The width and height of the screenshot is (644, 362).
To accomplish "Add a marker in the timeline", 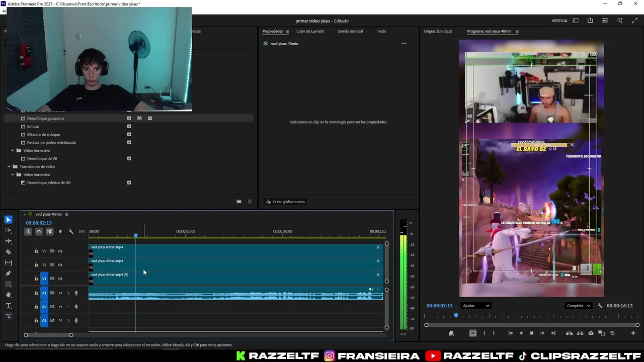I will click(60, 232).
